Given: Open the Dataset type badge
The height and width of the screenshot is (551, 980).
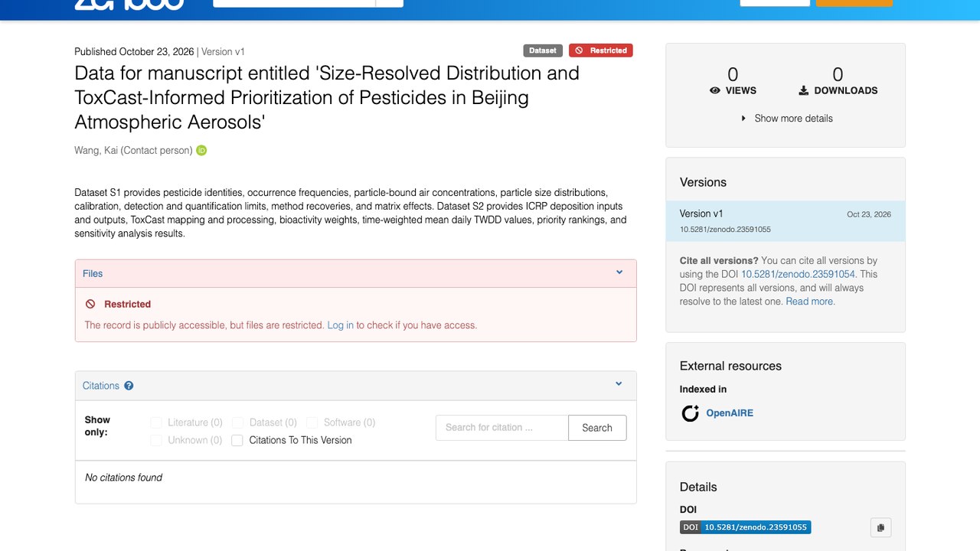Looking at the screenshot, I should 543,51.
